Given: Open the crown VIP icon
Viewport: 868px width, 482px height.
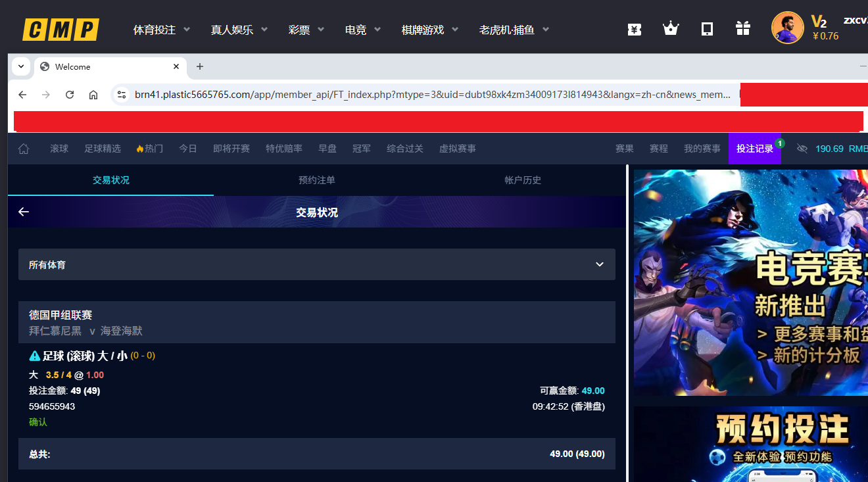Looking at the screenshot, I should [x=671, y=29].
